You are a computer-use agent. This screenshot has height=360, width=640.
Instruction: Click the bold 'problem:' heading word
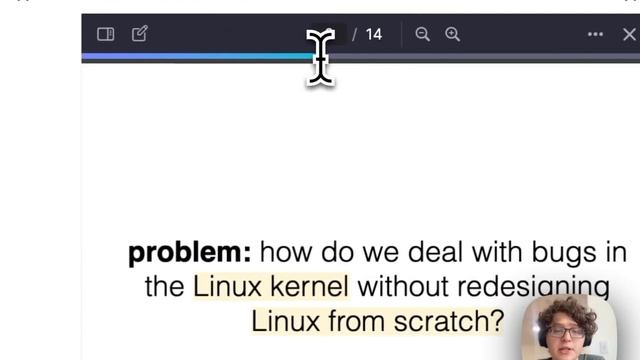(x=189, y=253)
